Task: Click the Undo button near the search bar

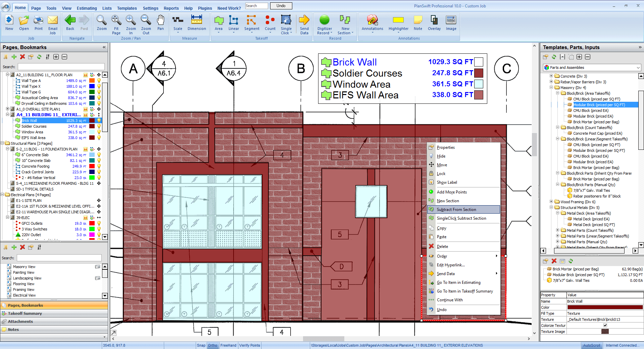Action: coord(281,5)
